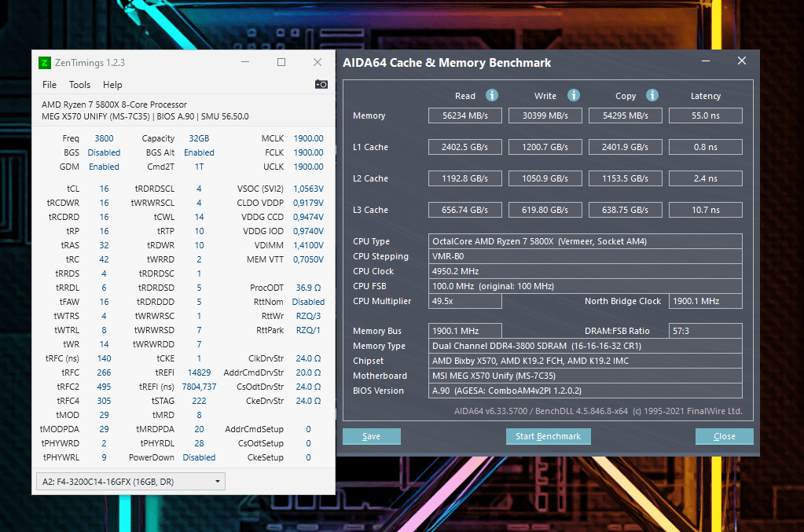Open the Help menu in ZenTimings

tap(112, 85)
